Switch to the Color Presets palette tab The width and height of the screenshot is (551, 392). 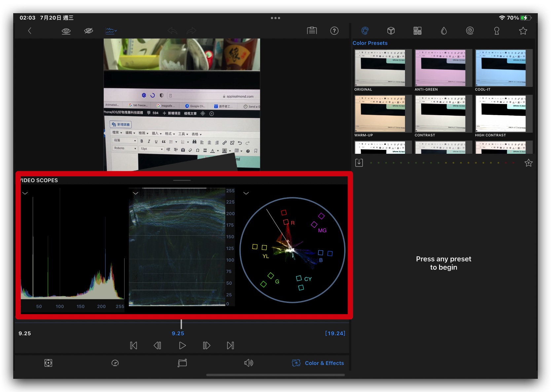(x=365, y=31)
